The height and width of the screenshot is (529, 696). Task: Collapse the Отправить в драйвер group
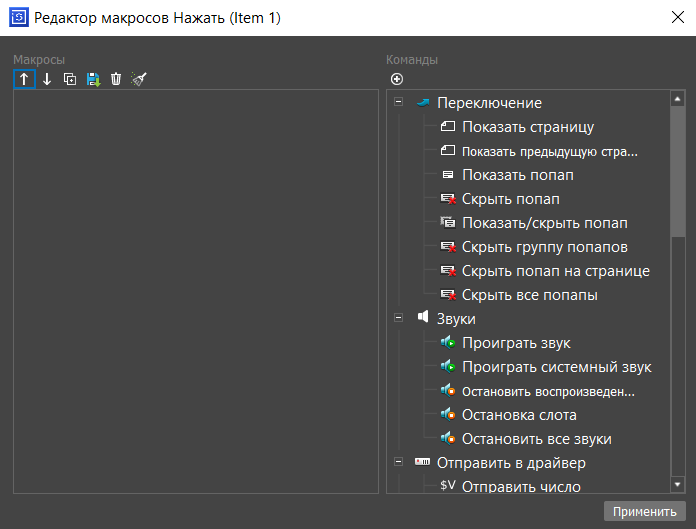coord(398,463)
